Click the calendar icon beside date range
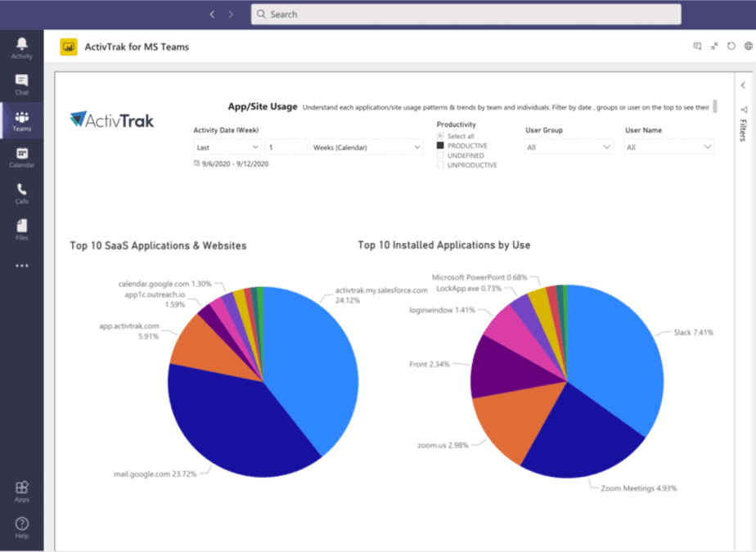This screenshot has width=756, height=552. tap(196, 164)
